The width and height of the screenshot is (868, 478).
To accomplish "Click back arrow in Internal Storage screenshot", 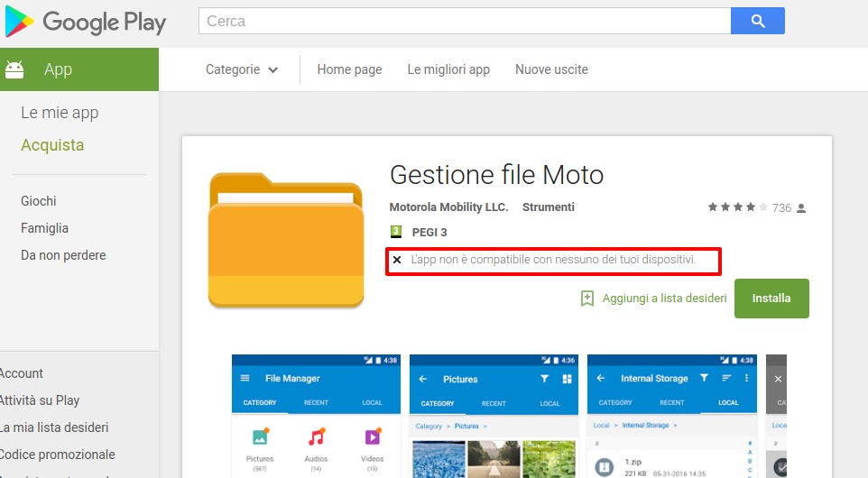I will coord(601,378).
